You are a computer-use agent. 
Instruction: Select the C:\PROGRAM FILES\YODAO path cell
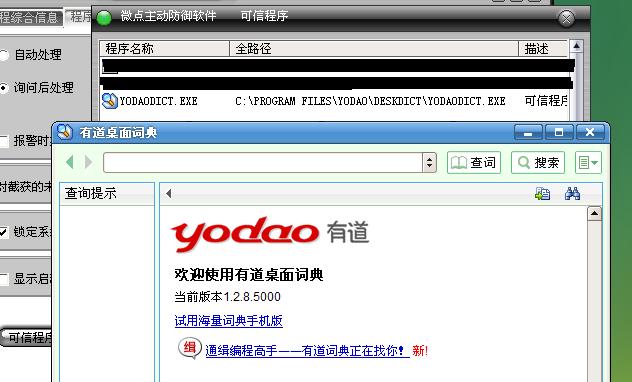(370, 101)
